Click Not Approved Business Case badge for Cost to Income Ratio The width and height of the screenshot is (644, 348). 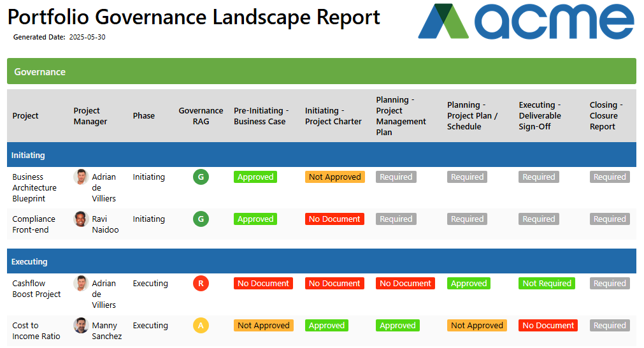[x=264, y=326]
